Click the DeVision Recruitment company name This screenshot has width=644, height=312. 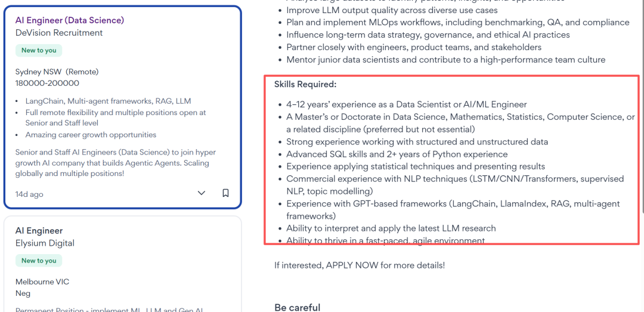pyautogui.click(x=59, y=33)
